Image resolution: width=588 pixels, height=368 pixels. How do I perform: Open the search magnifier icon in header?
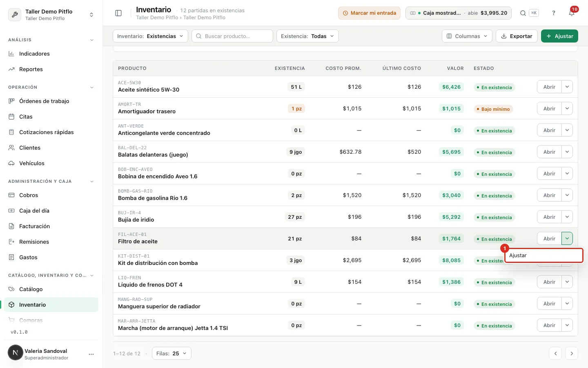(523, 13)
